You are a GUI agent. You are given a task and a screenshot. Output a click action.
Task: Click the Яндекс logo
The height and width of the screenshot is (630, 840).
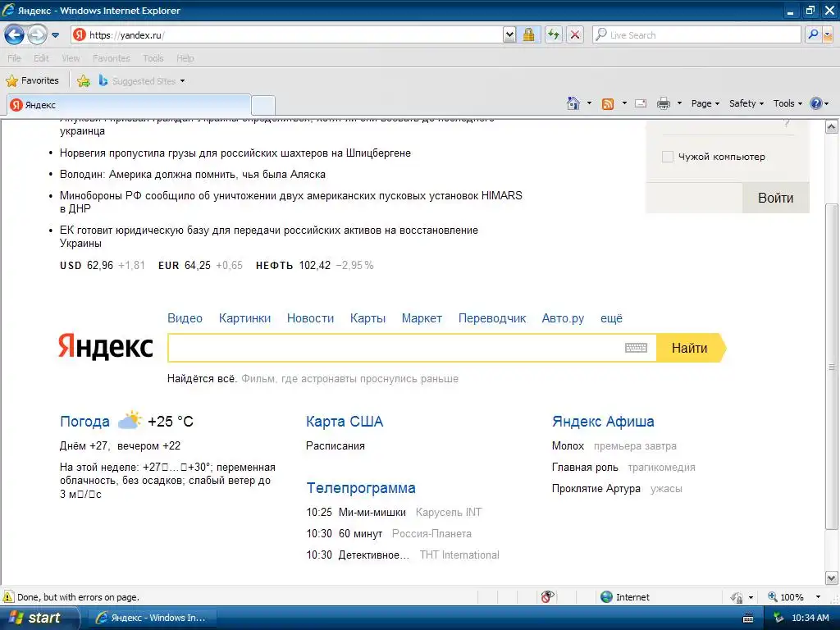(106, 346)
